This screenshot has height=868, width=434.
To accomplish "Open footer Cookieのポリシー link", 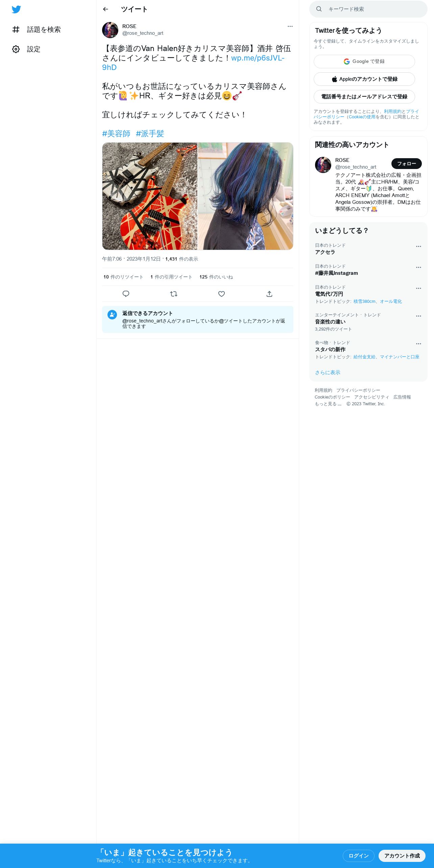I will [332, 397].
